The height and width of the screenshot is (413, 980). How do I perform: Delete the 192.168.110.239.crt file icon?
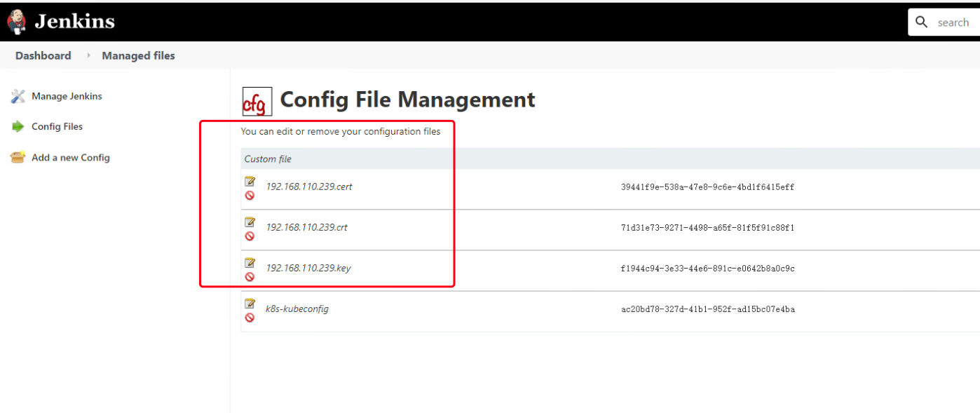point(250,236)
